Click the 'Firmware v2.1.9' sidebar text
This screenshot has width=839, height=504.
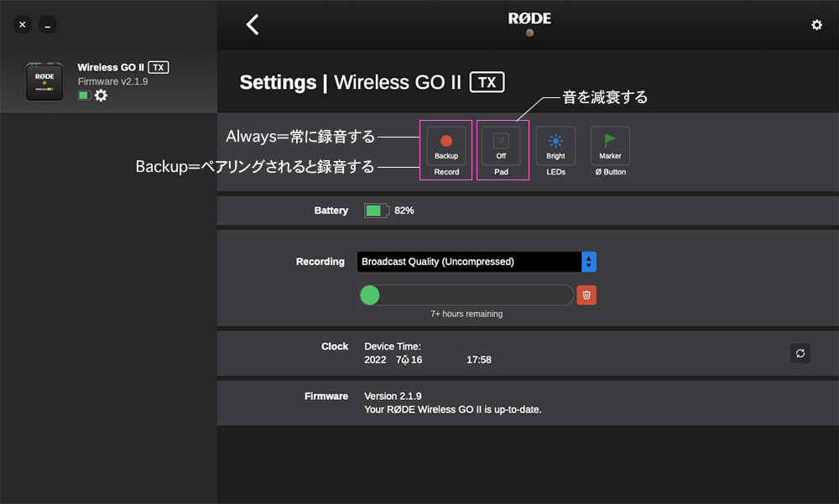tap(112, 81)
